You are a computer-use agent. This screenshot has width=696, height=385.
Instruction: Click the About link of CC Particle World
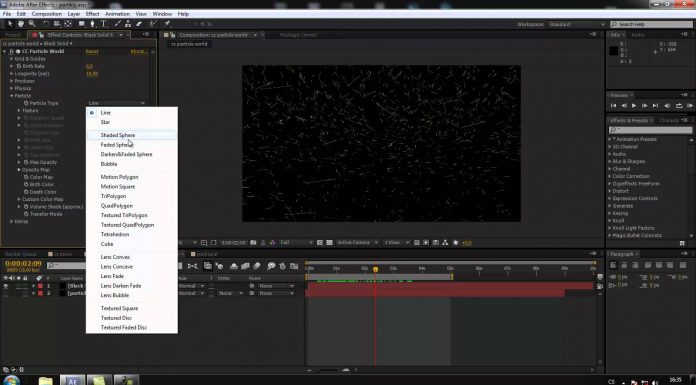point(138,52)
